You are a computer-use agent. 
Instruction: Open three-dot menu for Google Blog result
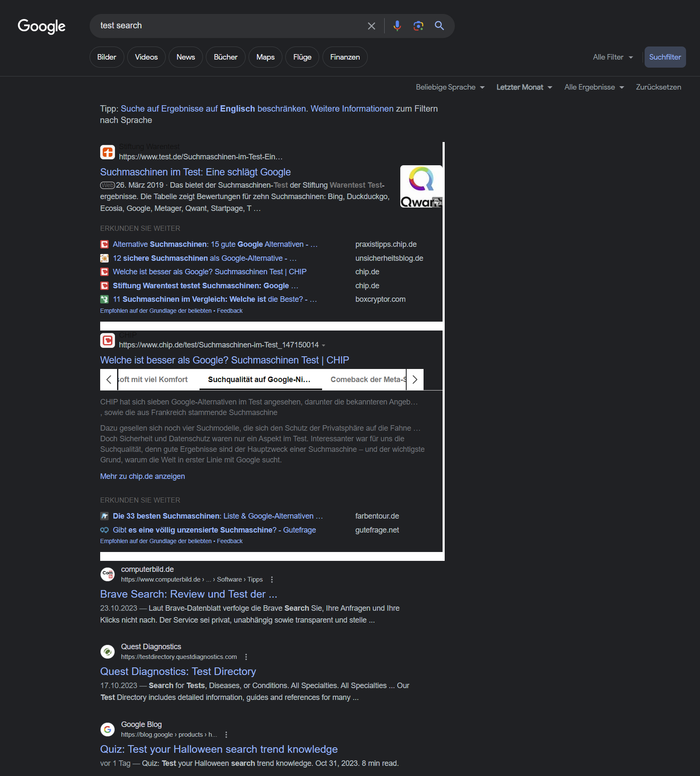coord(226,735)
